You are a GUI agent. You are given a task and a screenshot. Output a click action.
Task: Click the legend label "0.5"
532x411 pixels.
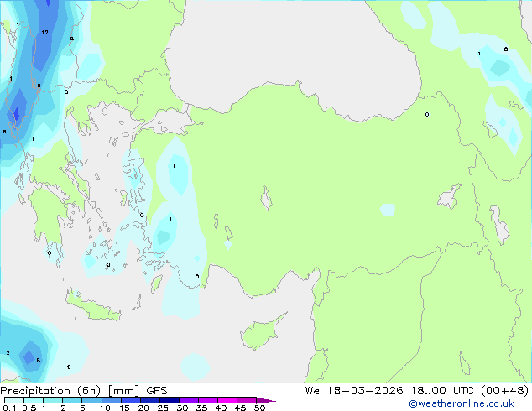29,408
